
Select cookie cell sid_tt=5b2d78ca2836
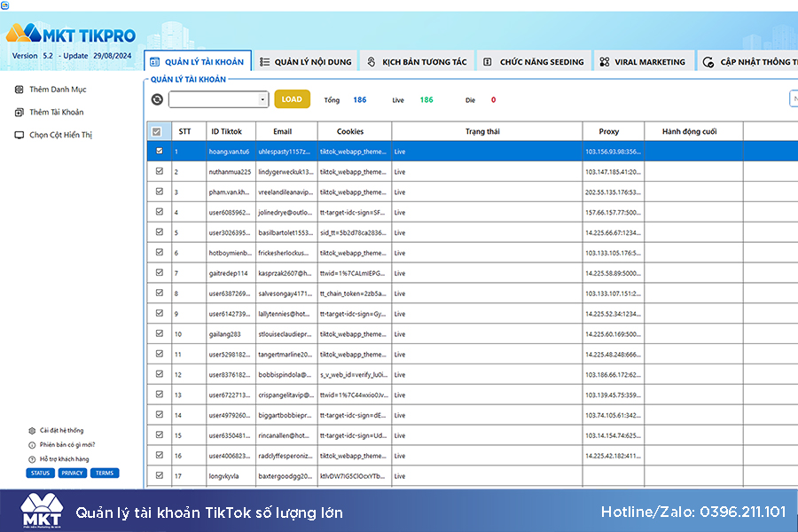tap(355, 232)
